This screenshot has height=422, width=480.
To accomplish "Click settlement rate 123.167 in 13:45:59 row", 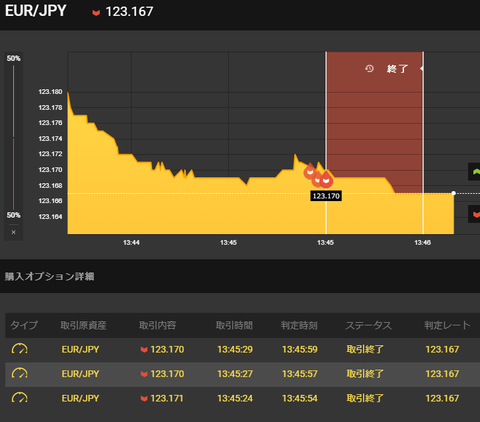I will click(x=442, y=349).
